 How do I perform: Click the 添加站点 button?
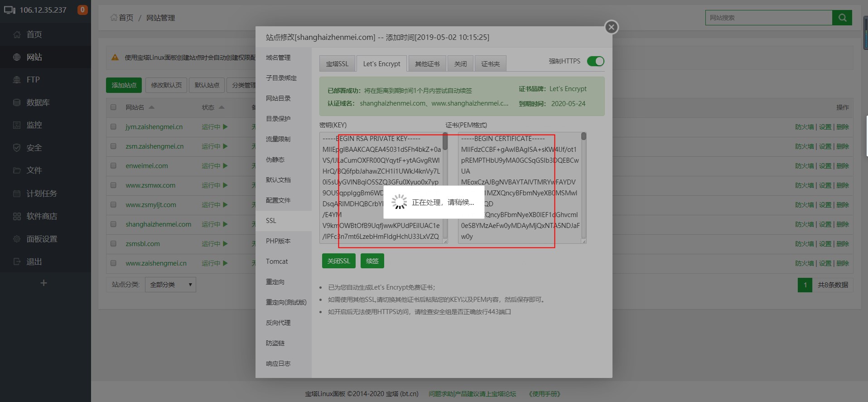click(124, 85)
